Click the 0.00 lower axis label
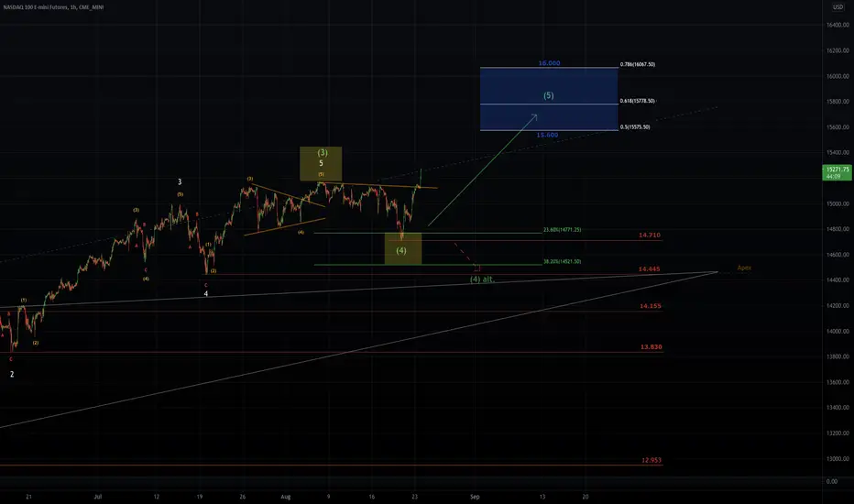The width and height of the screenshot is (854, 504). point(832,482)
